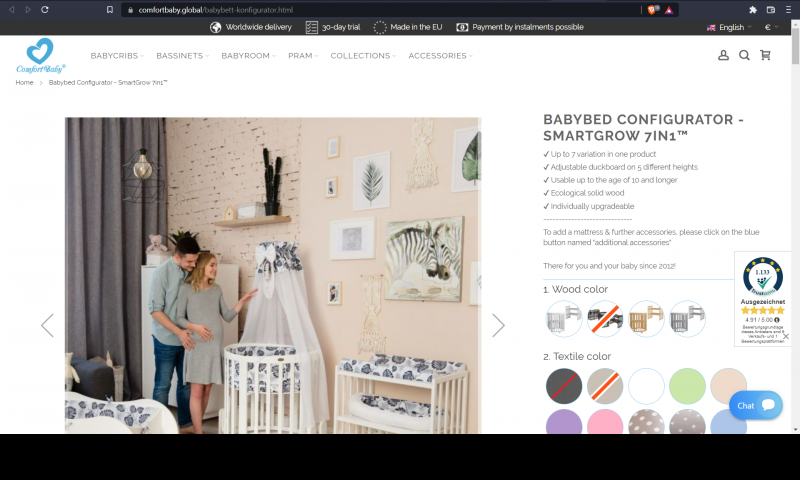Click 'Ecological solid wood' feature text
The width and height of the screenshot is (800, 480).
click(587, 193)
